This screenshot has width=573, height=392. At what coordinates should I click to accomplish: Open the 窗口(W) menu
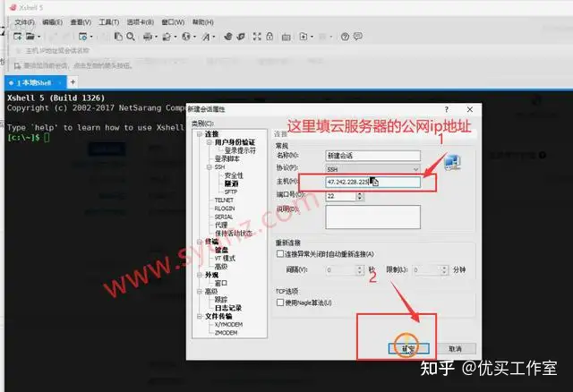[x=173, y=22]
